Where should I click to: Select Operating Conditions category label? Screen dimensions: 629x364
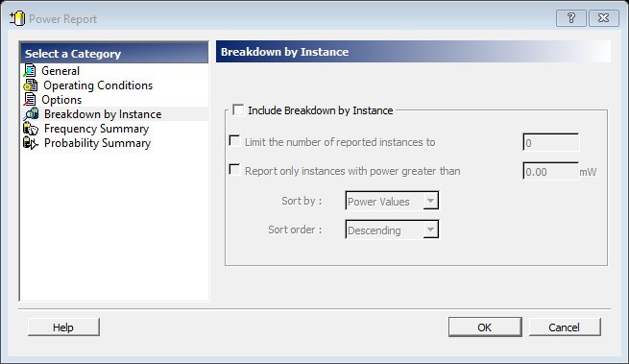click(98, 85)
